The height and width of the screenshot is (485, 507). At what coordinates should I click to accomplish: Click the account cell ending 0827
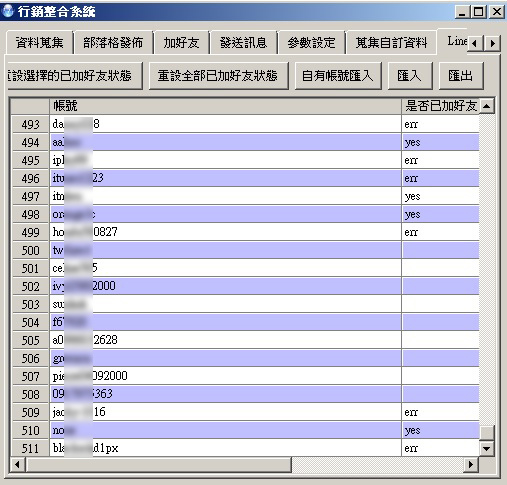point(225,232)
